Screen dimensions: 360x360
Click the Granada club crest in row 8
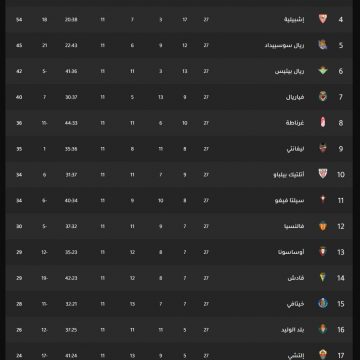click(323, 122)
